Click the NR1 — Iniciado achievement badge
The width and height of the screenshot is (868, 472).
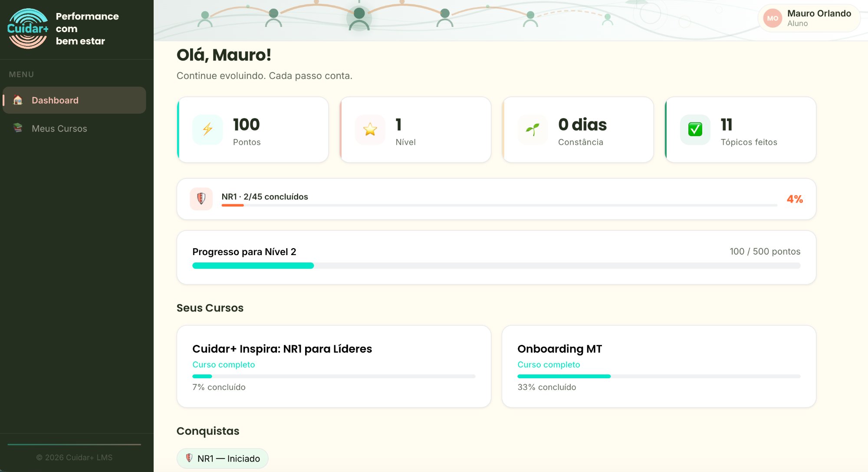(x=222, y=458)
